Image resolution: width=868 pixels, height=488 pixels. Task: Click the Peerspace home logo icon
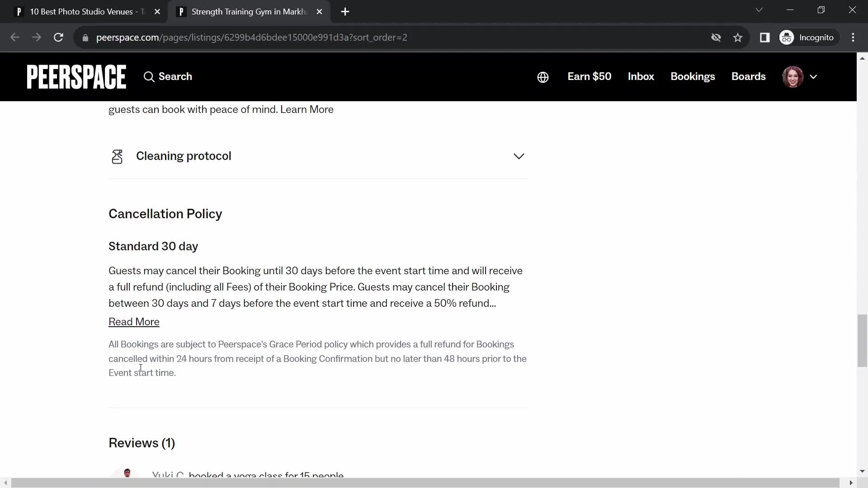(76, 77)
